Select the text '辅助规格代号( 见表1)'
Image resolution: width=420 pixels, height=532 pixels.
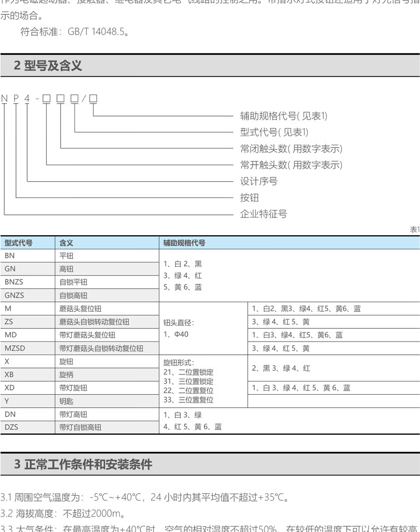tap(284, 116)
